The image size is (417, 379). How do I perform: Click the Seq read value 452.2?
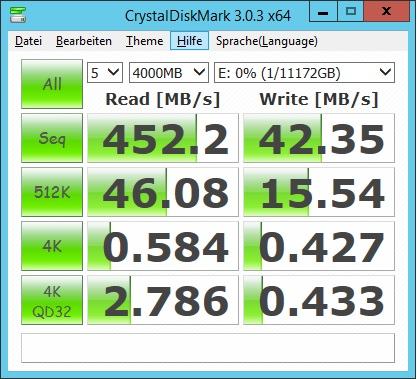[163, 138]
